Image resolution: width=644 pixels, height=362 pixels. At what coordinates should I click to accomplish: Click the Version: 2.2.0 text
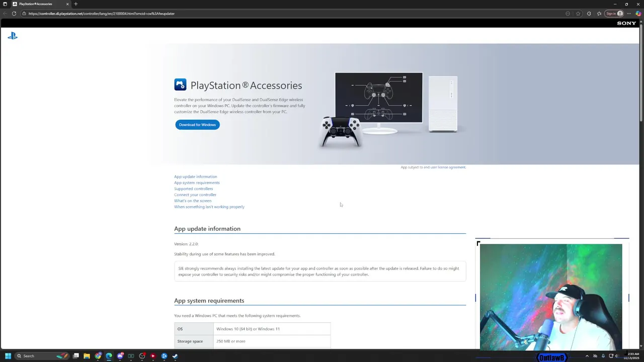186,244
